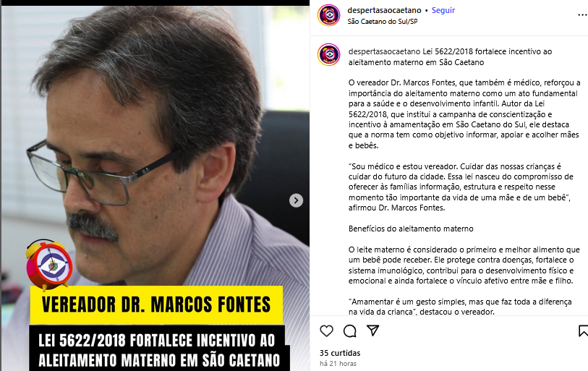Screen dimensions: 588x371
Task: Open despertasaocaetano profile from the header
Action: tap(384, 10)
